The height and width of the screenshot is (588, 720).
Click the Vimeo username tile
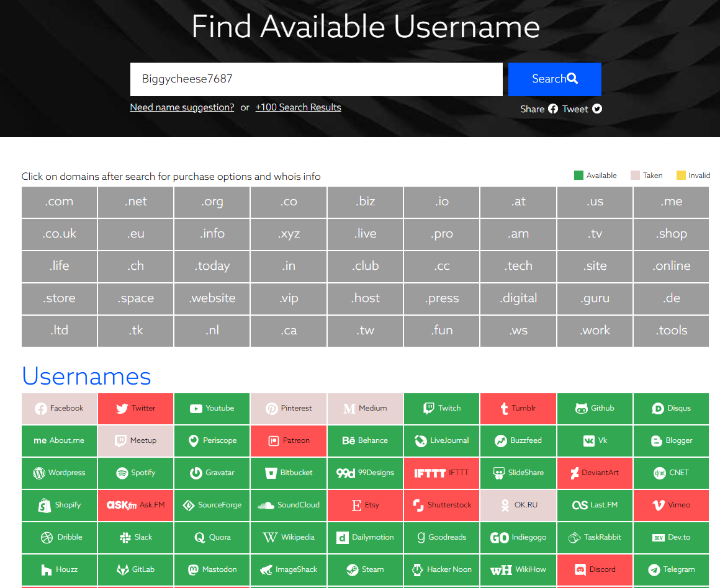click(x=672, y=506)
